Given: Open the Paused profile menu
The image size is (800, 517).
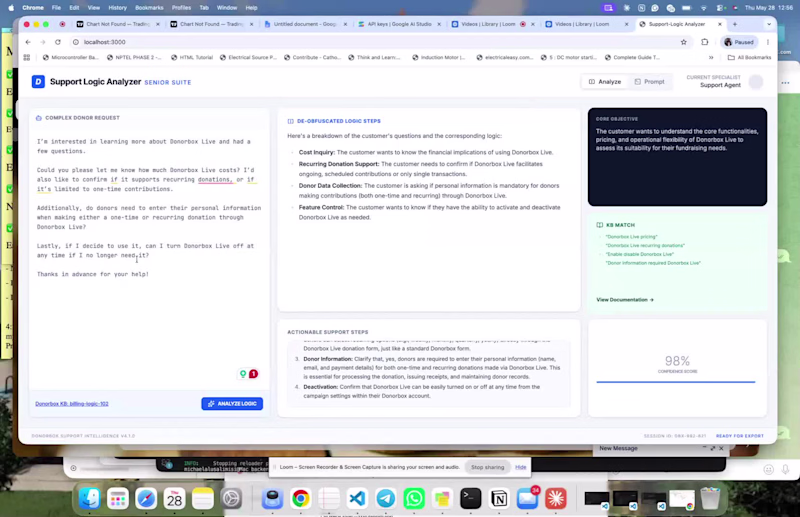Looking at the screenshot, I should [x=739, y=42].
